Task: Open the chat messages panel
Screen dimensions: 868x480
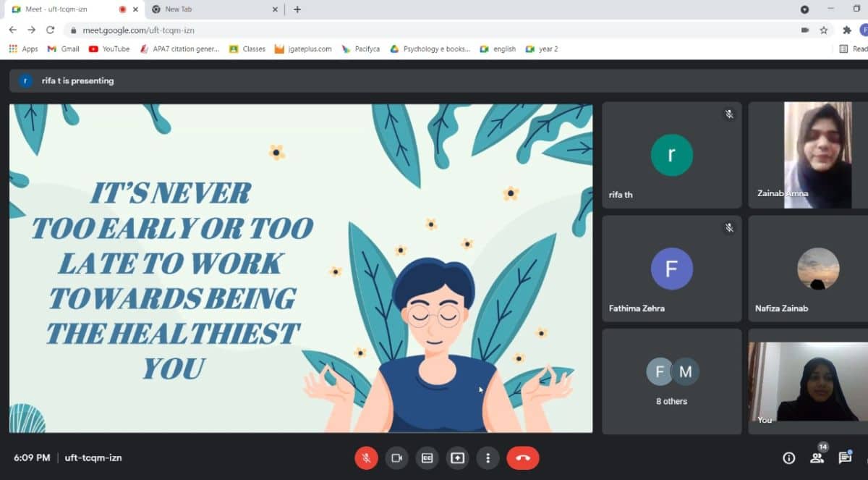Action: click(x=845, y=458)
